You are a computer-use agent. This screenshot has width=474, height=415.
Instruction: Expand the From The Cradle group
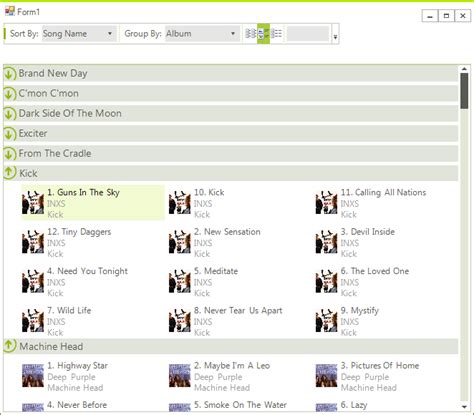click(x=10, y=154)
